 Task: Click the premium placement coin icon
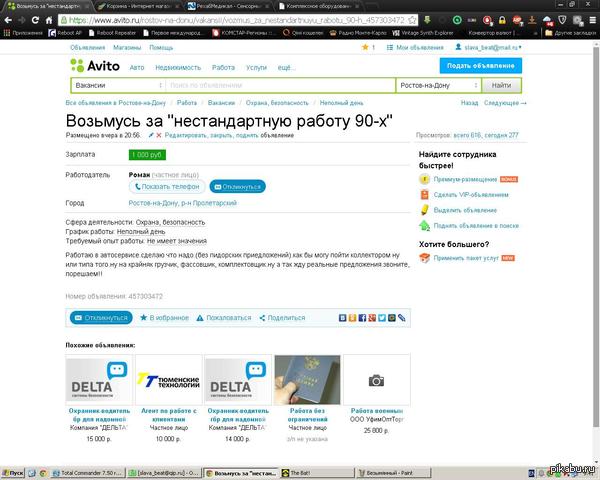point(424,179)
